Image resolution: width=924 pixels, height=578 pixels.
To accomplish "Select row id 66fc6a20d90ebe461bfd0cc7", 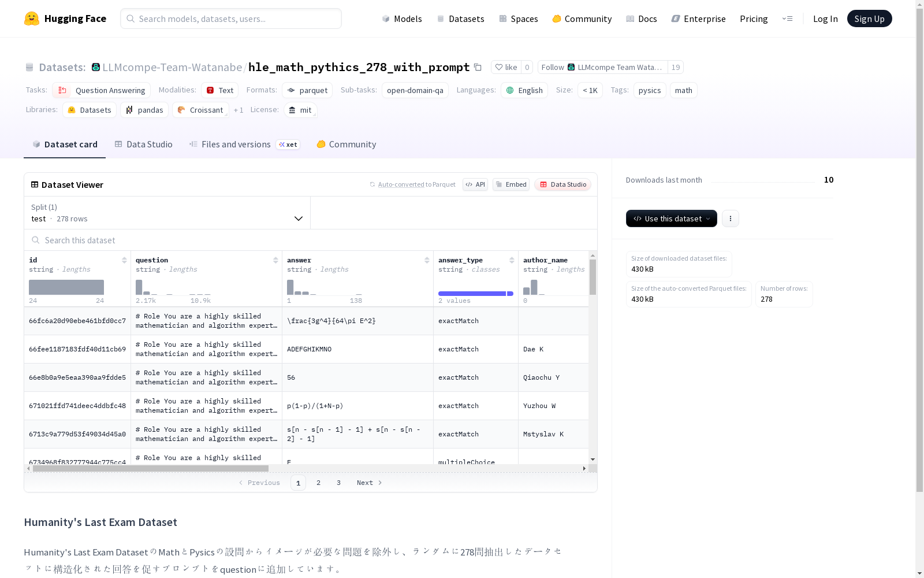I will [x=77, y=321].
